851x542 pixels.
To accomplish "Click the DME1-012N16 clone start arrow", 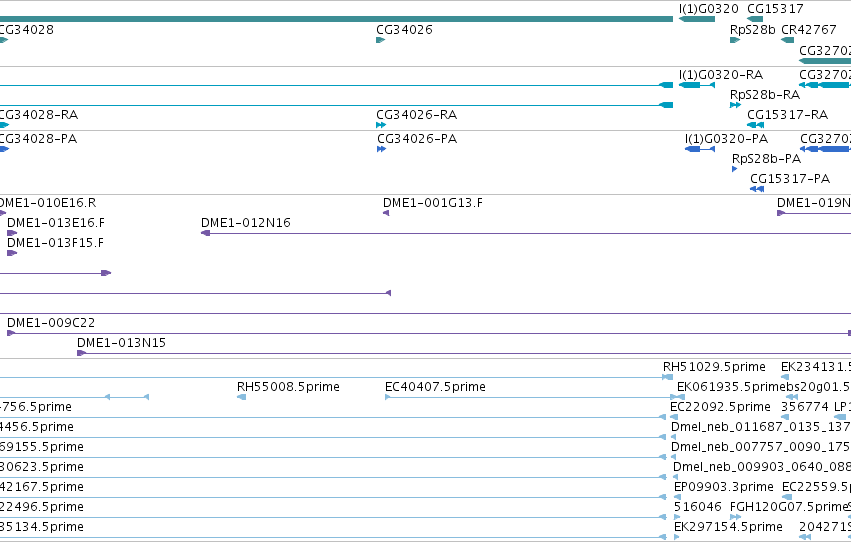I will (x=205, y=233).
